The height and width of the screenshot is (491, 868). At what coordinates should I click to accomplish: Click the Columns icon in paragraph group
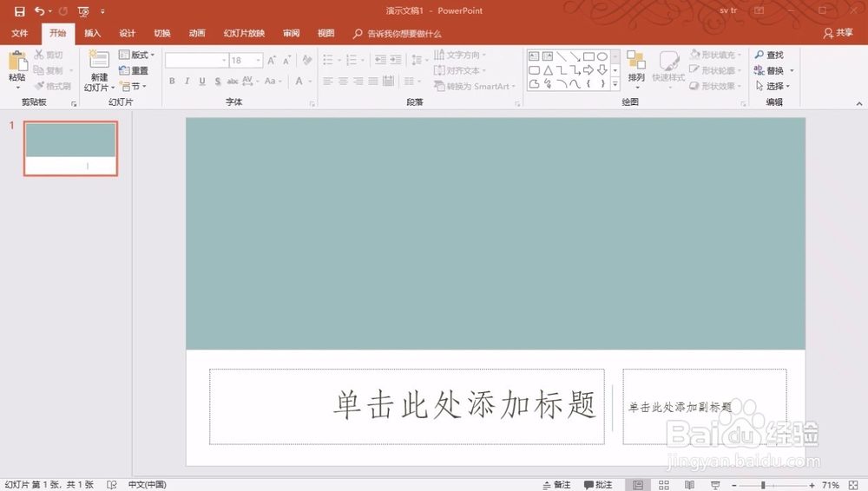pyautogui.click(x=410, y=82)
